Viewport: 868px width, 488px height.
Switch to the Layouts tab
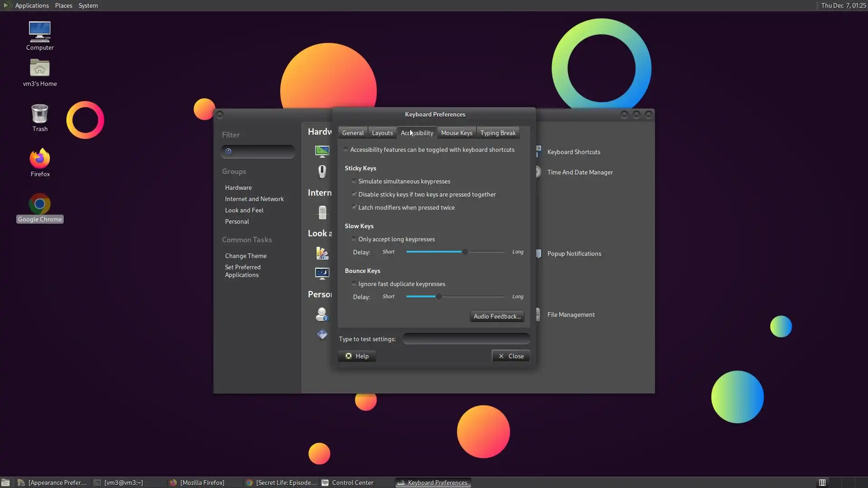pyautogui.click(x=382, y=133)
